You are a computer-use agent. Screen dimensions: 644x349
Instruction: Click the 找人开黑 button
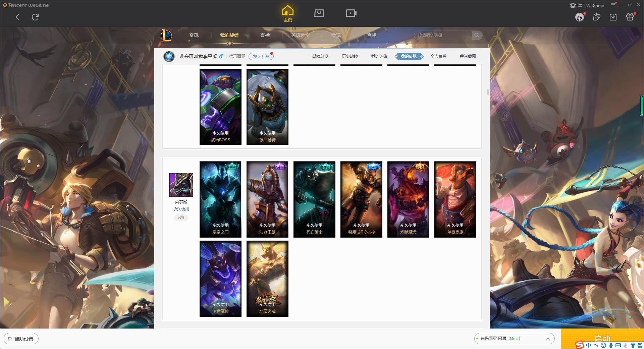(x=261, y=56)
